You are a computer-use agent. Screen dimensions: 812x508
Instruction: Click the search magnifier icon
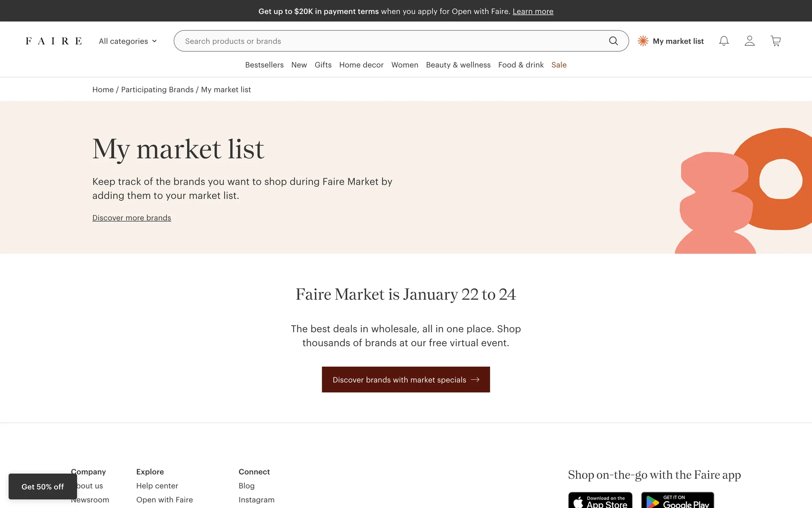coord(613,41)
